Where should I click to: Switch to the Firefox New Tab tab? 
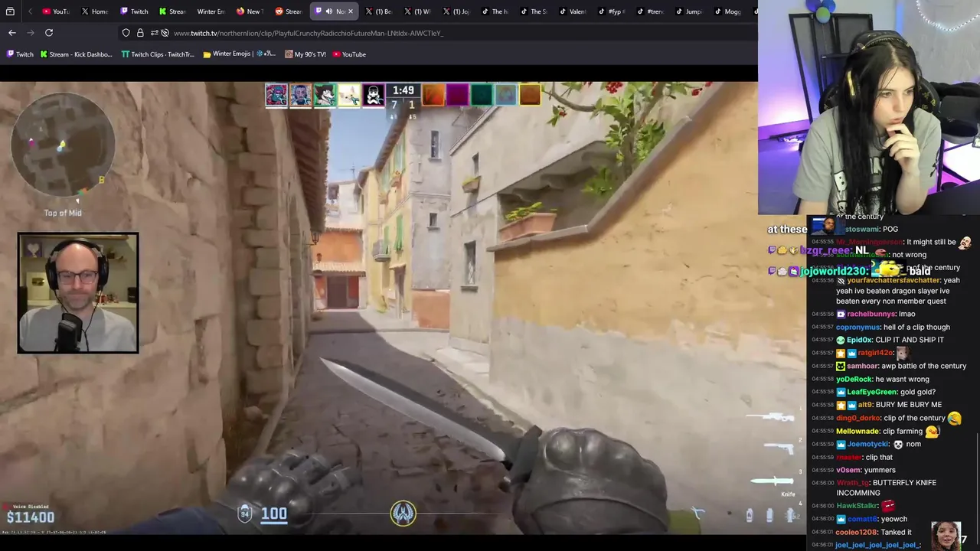coord(250,11)
